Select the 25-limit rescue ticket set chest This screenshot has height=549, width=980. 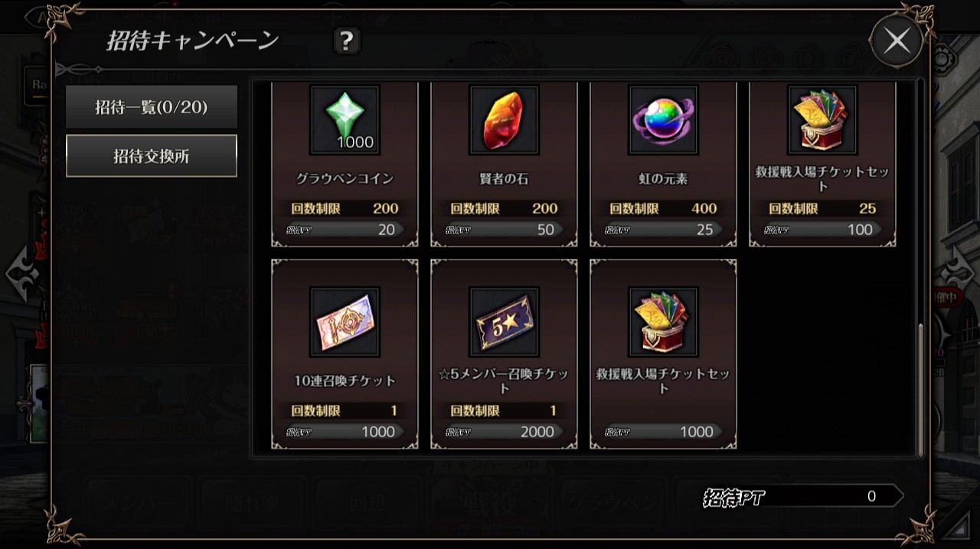coord(822,120)
